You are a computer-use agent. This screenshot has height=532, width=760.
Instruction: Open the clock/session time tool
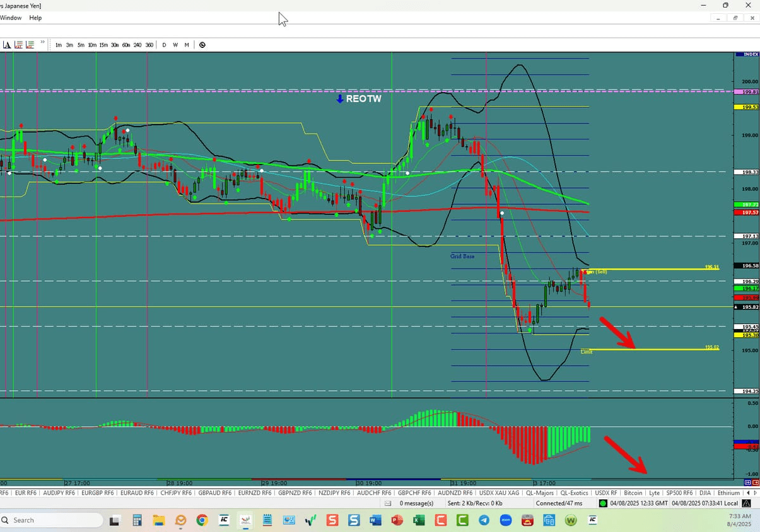point(202,45)
